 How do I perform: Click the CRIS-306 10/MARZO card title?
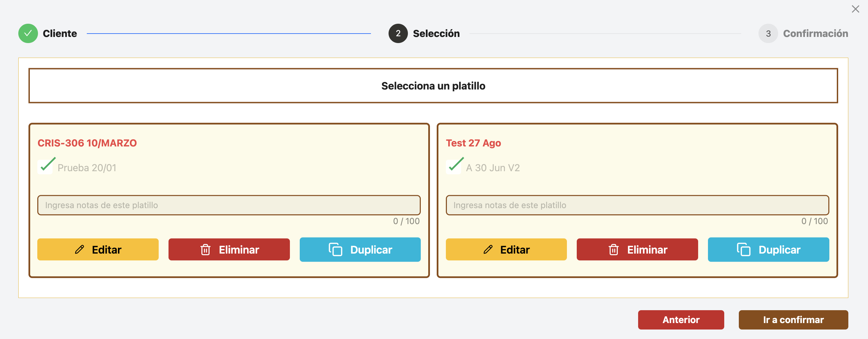[x=87, y=143]
